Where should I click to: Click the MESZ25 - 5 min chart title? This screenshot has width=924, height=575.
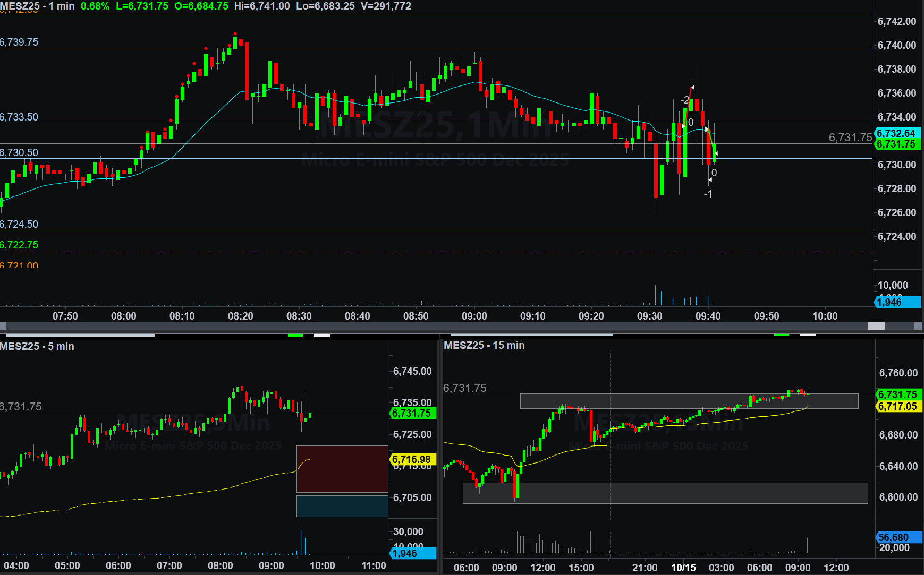pyautogui.click(x=37, y=346)
